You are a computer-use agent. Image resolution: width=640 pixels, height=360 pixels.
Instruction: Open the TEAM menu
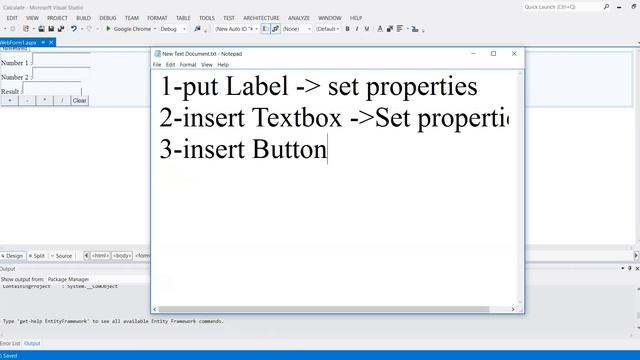click(132, 18)
